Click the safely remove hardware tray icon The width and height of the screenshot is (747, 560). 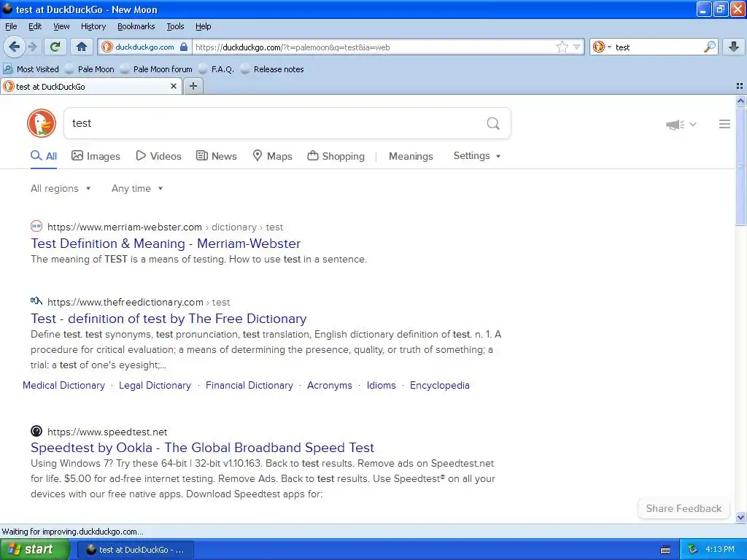coord(692,550)
